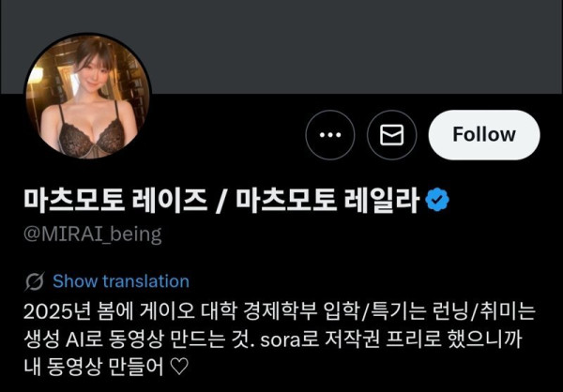Click the bio line starting with 2025년

tap(278, 309)
